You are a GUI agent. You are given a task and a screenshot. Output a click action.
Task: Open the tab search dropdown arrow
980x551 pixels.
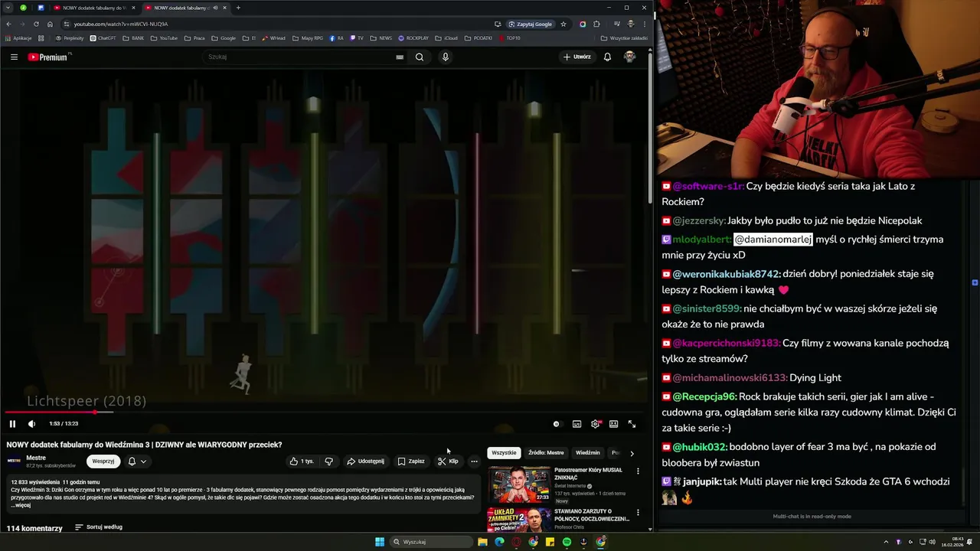coord(8,8)
